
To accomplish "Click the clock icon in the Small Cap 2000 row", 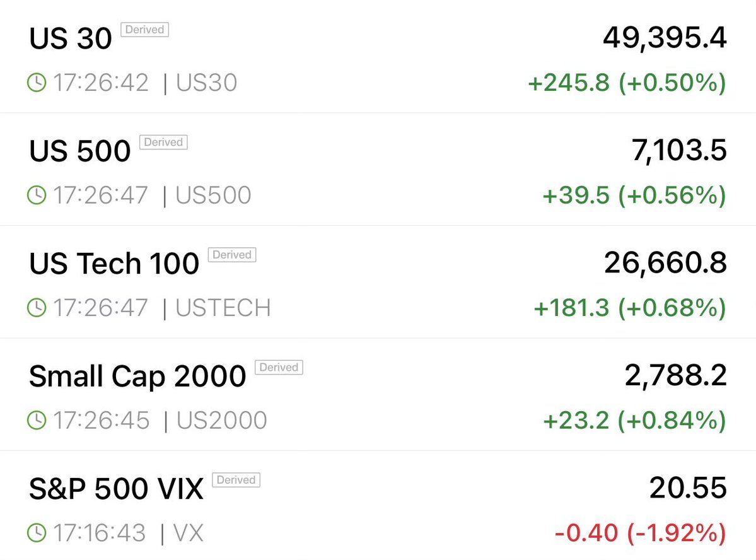I will tap(37, 421).
